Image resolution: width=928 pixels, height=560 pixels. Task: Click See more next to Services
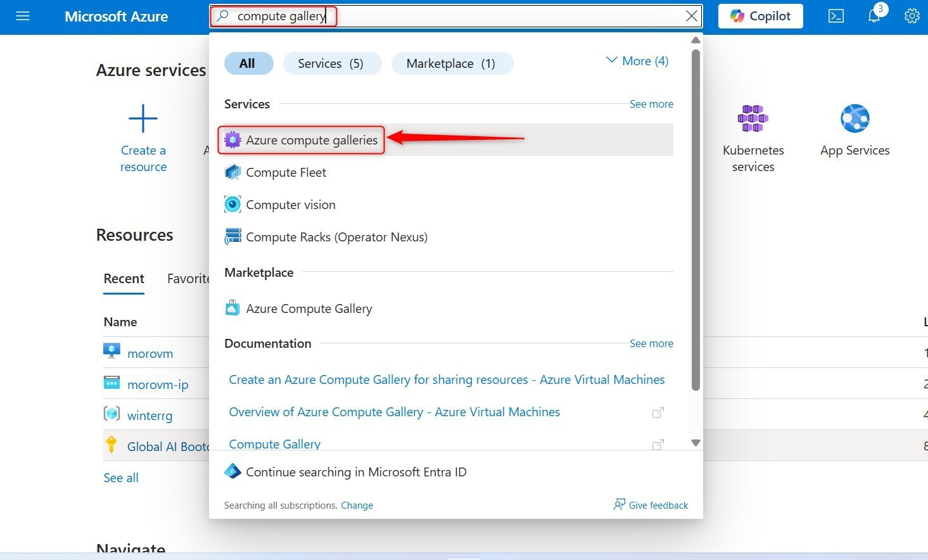pyautogui.click(x=651, y=104)
